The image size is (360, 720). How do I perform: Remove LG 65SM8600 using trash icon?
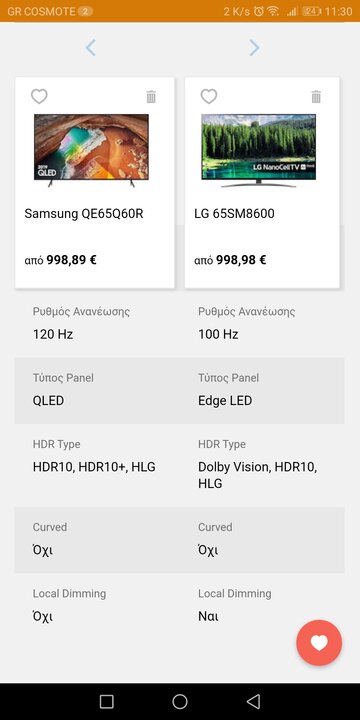[316, 97]
